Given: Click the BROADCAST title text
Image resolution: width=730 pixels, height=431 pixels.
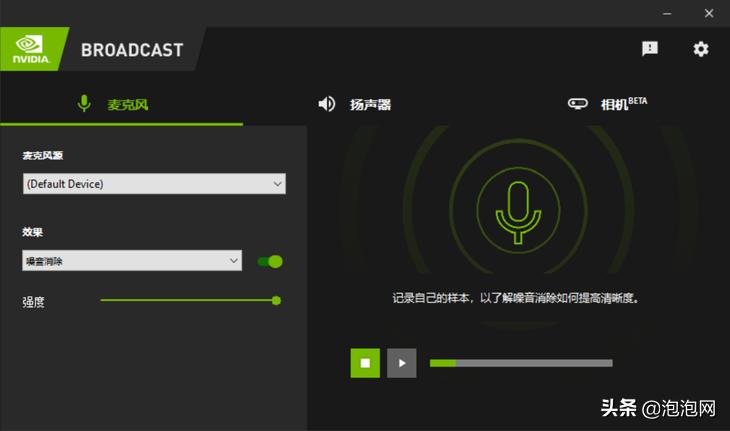Looking at the screenshot, I should (x=132, y=50).
